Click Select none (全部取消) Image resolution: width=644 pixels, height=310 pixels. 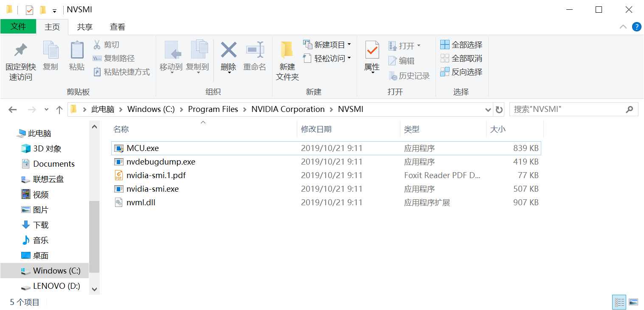461,58
